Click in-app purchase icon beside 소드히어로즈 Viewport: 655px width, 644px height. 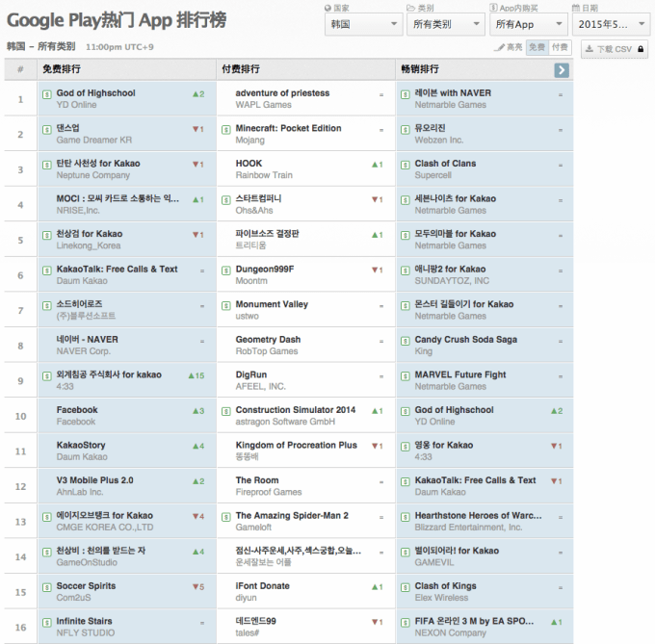click(47, 306)
